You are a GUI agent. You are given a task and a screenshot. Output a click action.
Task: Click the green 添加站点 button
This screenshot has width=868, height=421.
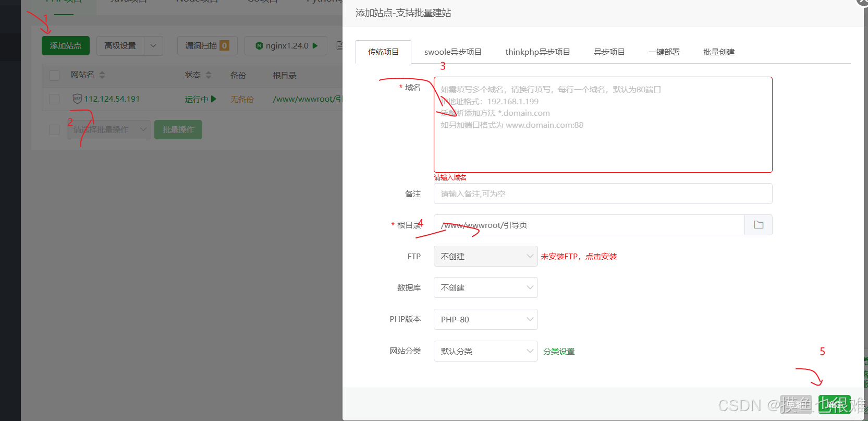click(66, 46)
